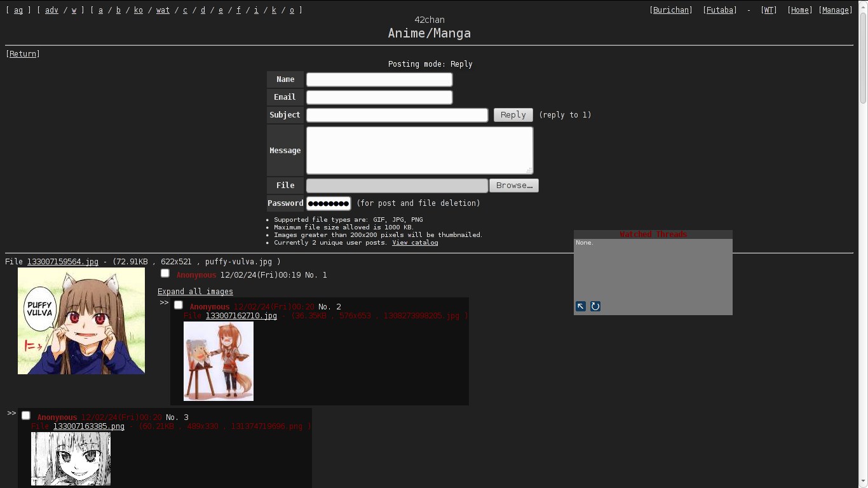The height and width of the screenshot is (488, 868).
Task: Click the Message resize grip corner
Action: 529,170
